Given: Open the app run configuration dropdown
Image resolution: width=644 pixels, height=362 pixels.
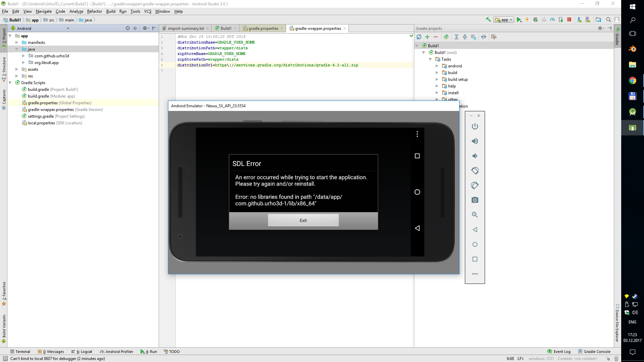Looking at the screenshot, I should (504, 20).
